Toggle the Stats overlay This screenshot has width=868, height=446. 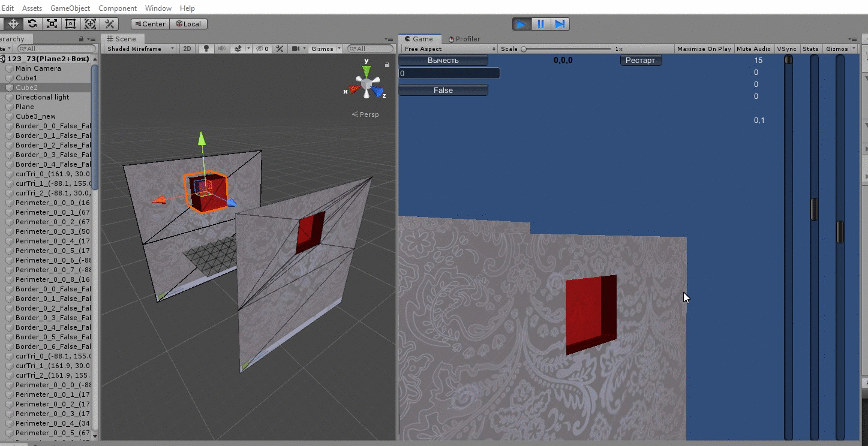810,49
